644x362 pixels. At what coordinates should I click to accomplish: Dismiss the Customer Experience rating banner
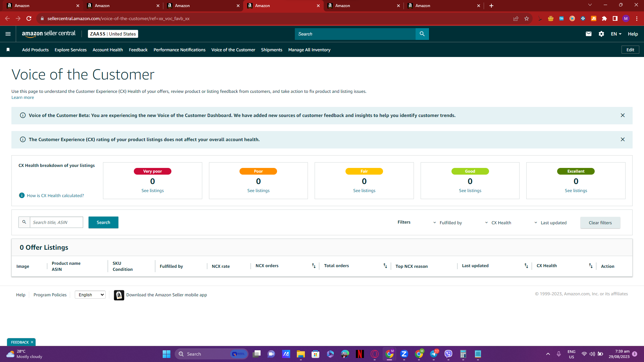(623, 139)
